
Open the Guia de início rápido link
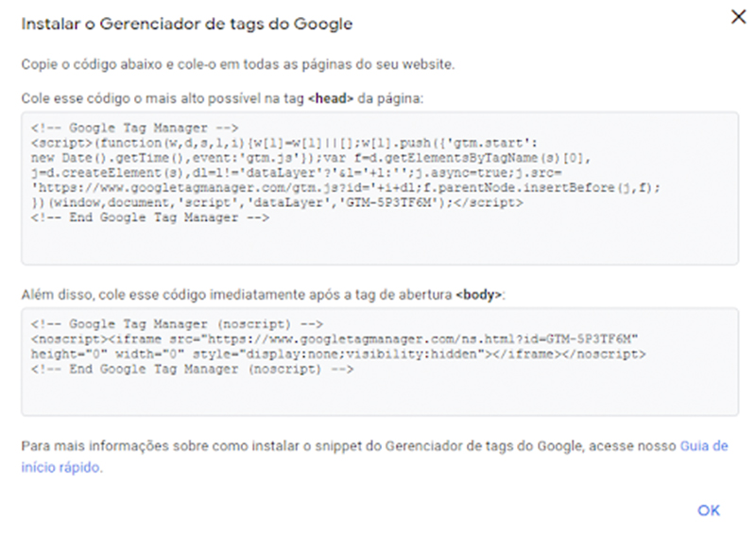point(374,457)
